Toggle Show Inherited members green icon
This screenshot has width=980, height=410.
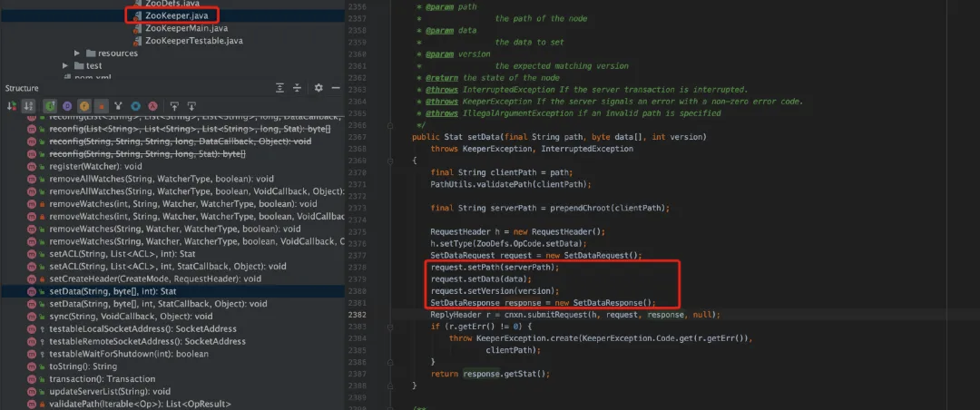(x=50, y=106)
